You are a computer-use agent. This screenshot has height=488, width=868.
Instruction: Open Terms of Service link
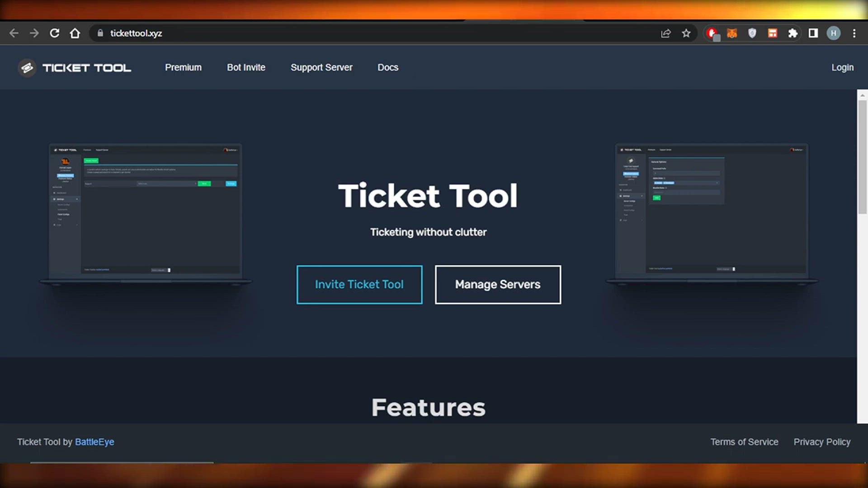click(744, 442)
